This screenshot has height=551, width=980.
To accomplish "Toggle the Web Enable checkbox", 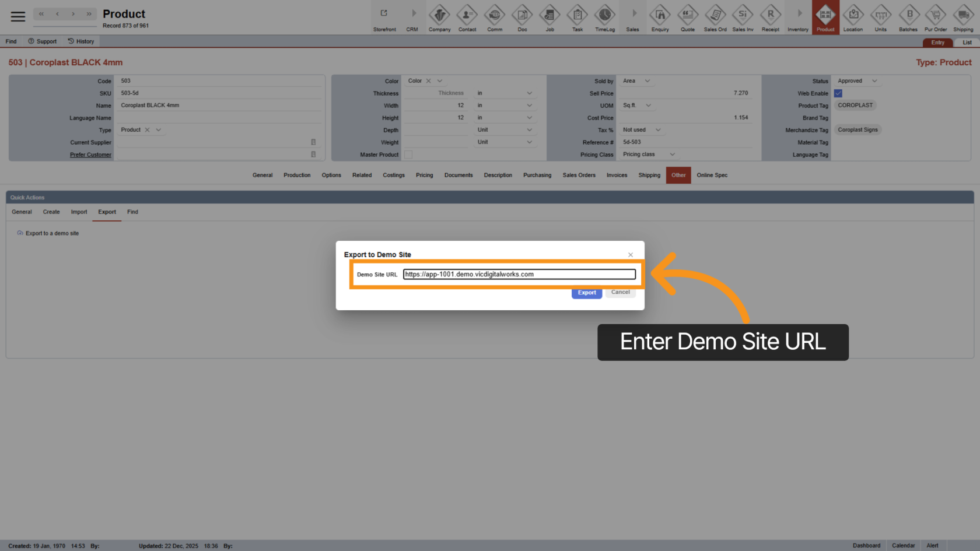I will click(838, 93).
